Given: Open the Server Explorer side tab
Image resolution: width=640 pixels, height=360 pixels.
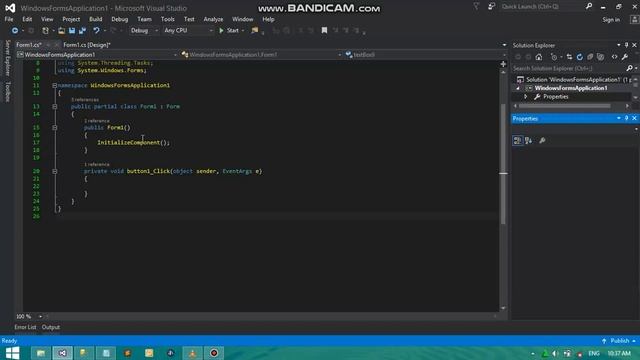Looking at the screenshot, I should click(x=7, y=58).
